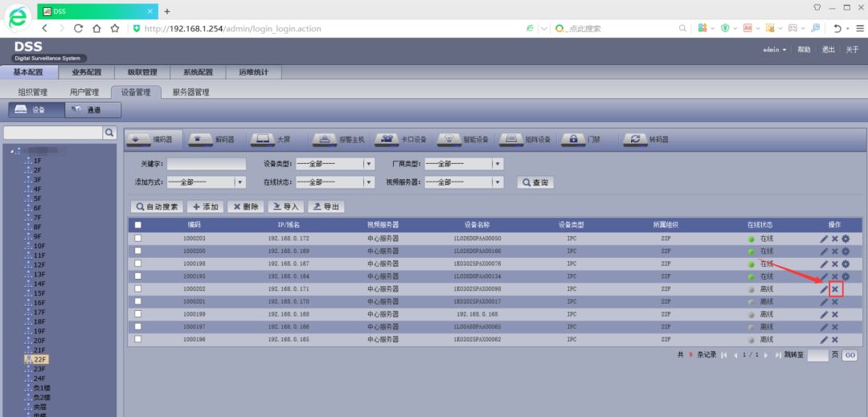Open the 视频服务器 filter dropdown

464,182
